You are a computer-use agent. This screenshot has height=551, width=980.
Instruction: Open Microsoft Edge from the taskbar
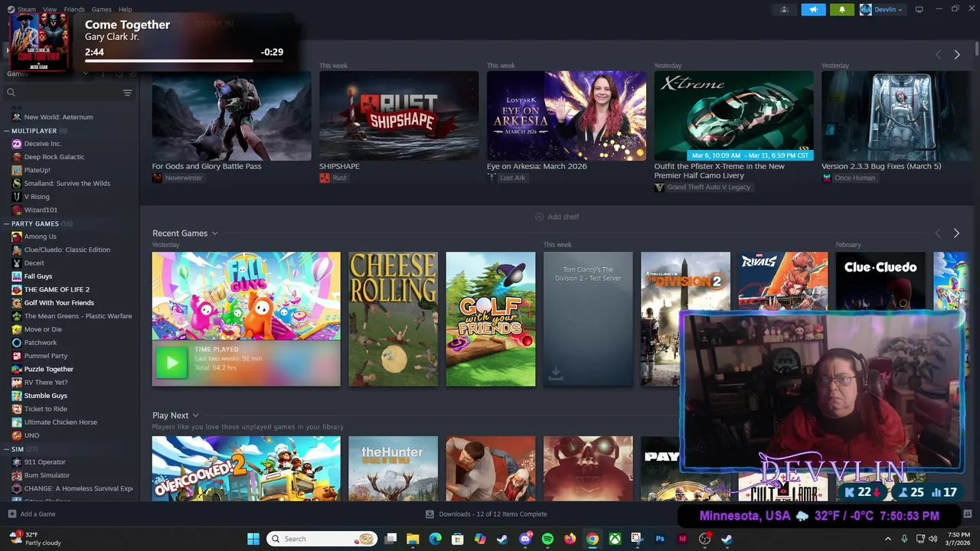435,539
